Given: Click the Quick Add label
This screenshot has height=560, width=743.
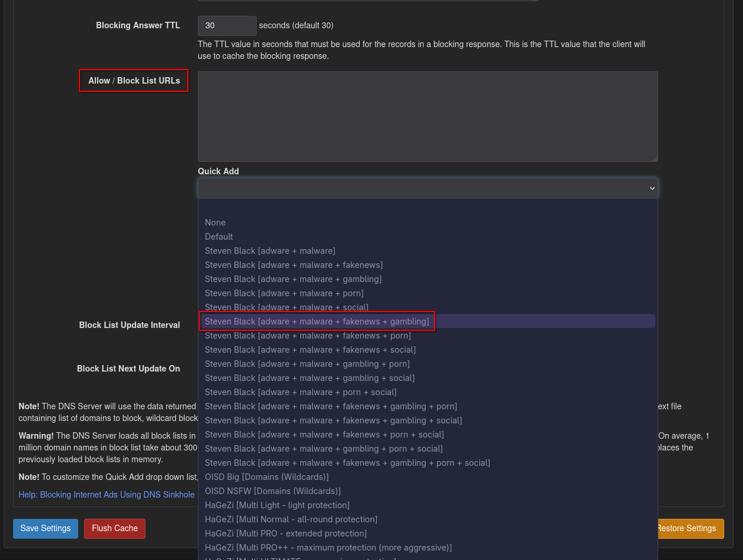Looking at the screenshot, I should pos(218,171).
